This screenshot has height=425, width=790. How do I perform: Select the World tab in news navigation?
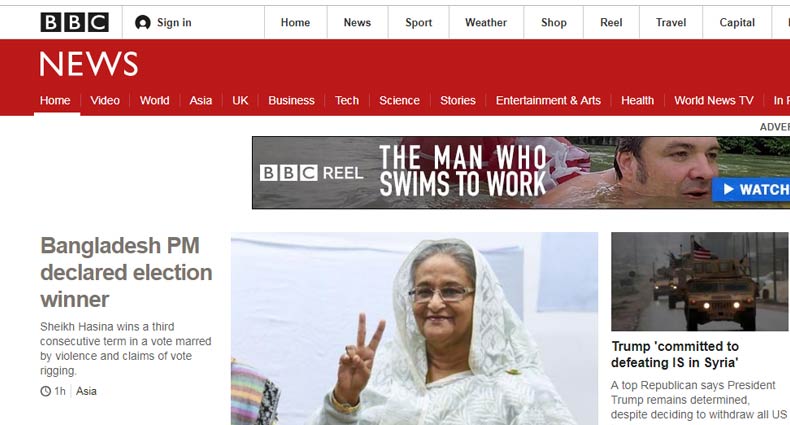(155, 101)
